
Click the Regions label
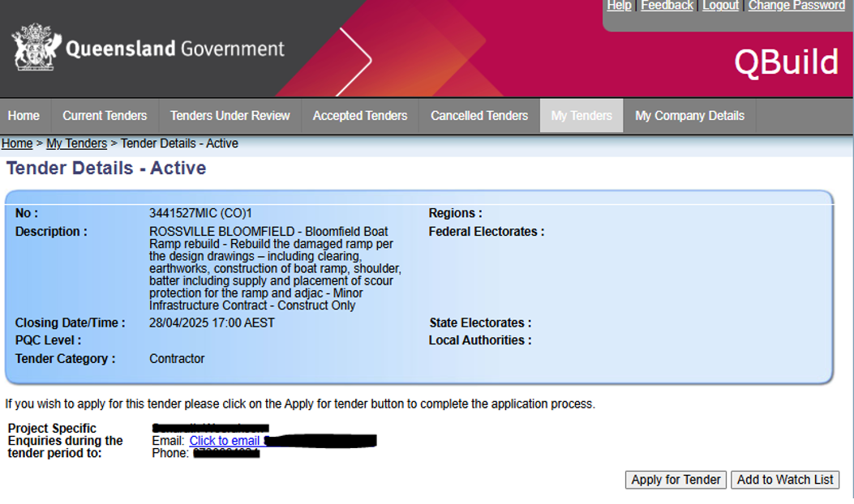pos(455,213)
